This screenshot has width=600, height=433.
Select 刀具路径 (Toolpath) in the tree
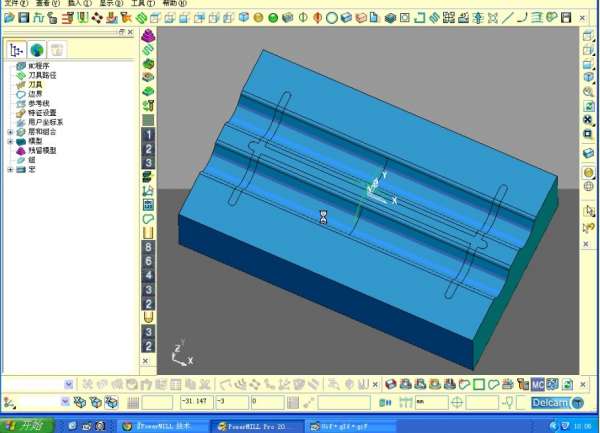pyautogui.click(x=42, y=76)
